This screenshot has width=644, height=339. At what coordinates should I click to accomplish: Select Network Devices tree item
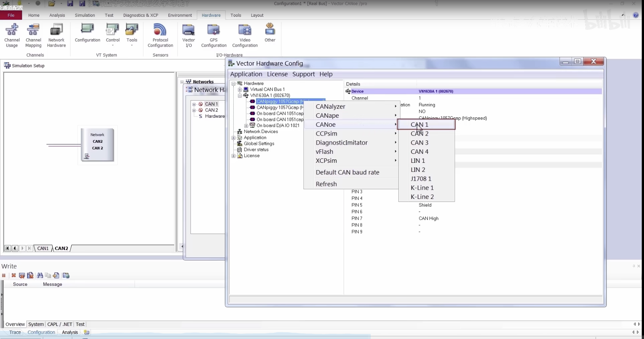(x=261, y=132)
